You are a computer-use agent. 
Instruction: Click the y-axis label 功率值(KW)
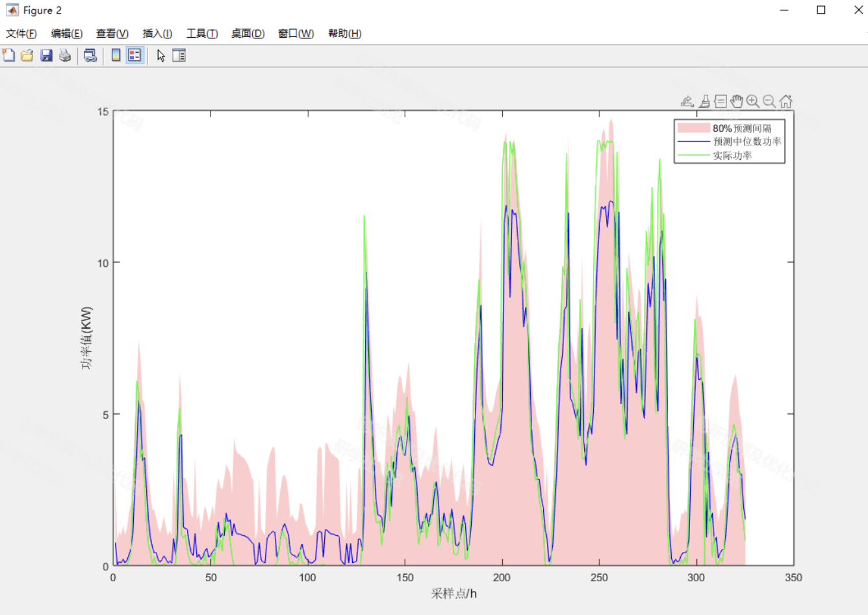pyautogui.click(x=86, y=338)
